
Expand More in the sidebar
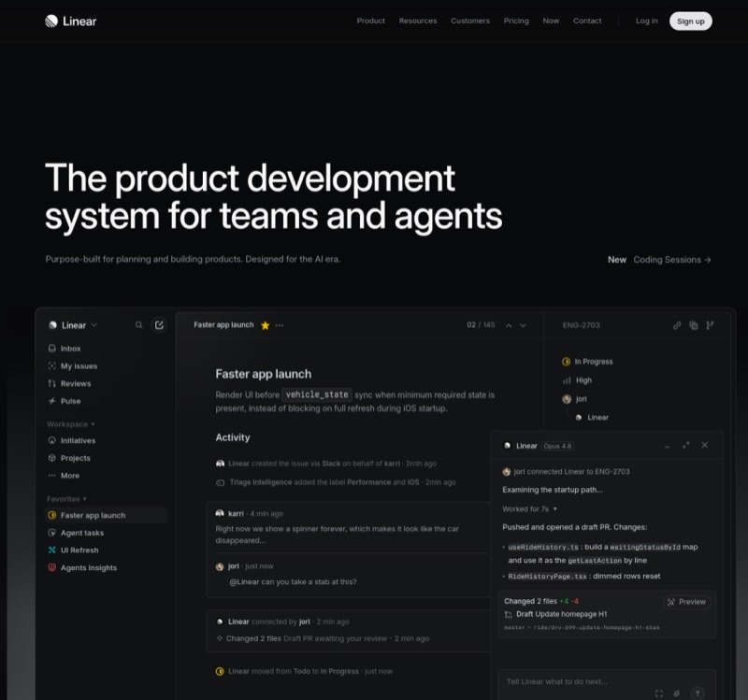tap(64, 476)
